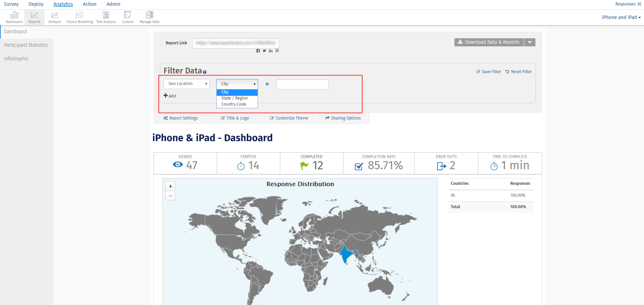
Task: Open the Custom report builder
Action: tap(127, 17)
